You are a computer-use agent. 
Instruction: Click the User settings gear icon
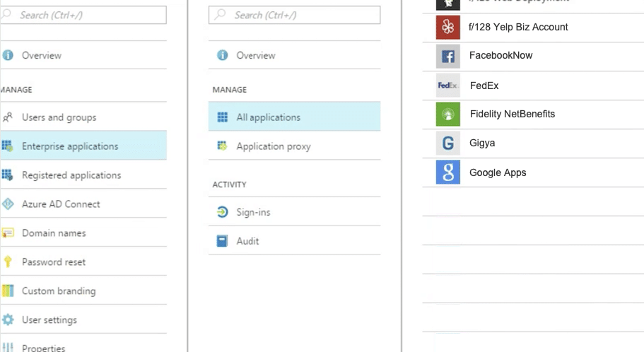click(7, 319)
